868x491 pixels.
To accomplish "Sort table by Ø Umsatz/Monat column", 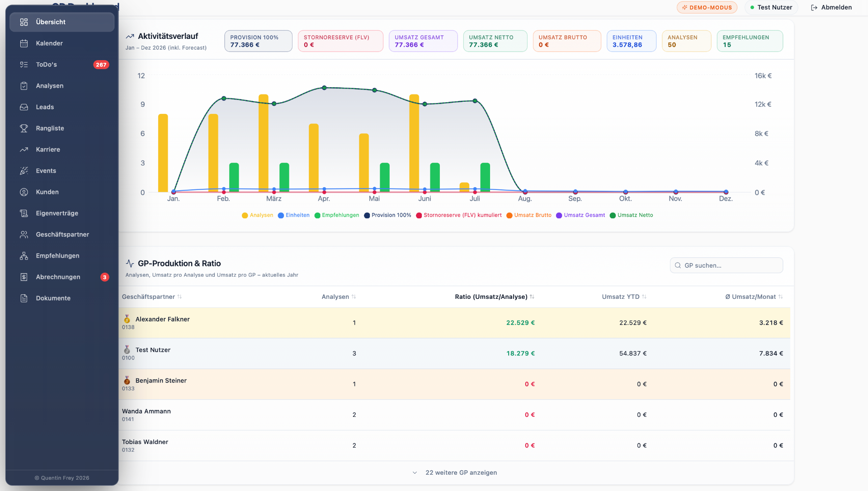I will click(x=754, y=297).
